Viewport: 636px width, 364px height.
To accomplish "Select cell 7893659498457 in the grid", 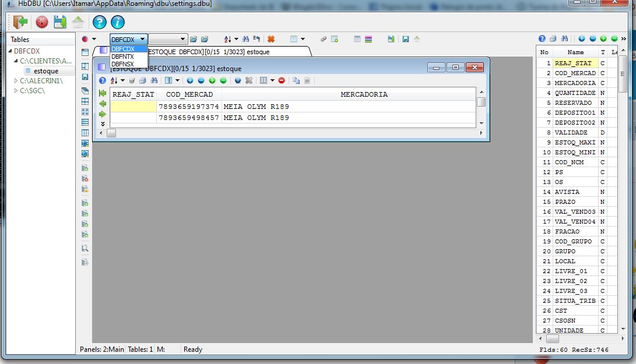I will click(189, 118).
